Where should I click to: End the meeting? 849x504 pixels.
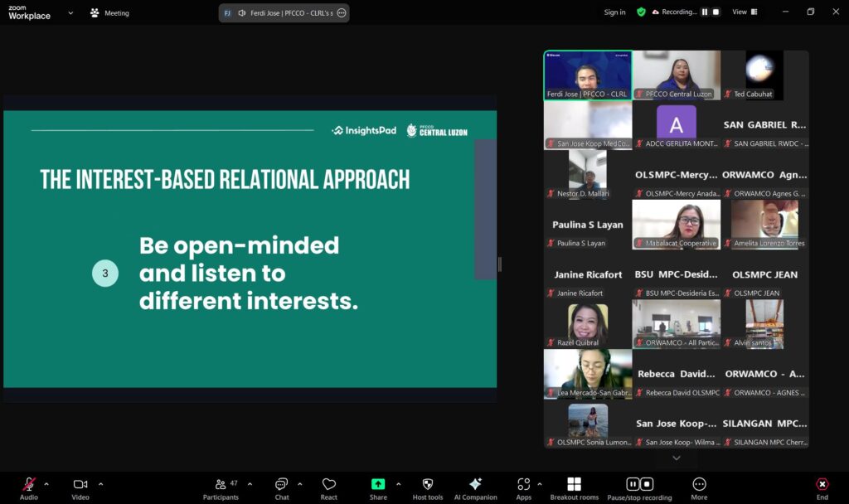coord(822,488)
